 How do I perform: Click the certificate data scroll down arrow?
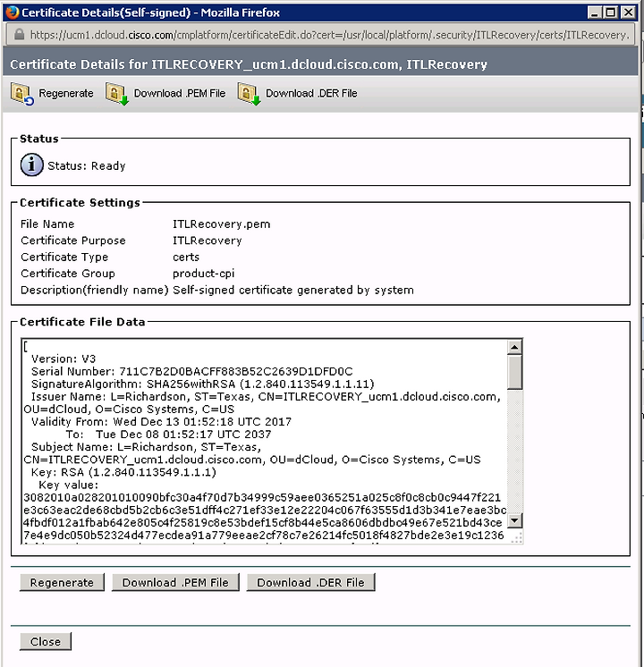point(514,520)
